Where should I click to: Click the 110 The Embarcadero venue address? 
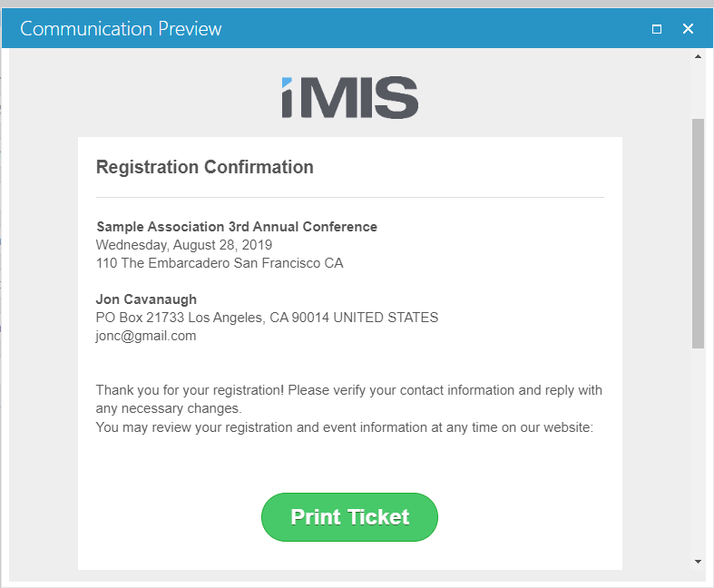pos(220,263)
